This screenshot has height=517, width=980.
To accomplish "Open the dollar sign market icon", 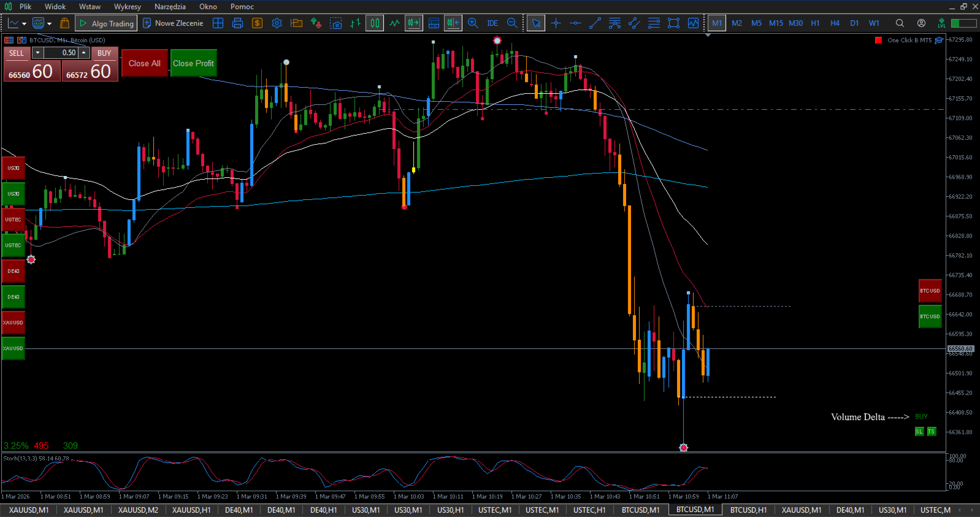I will click(x=257, y=23).
